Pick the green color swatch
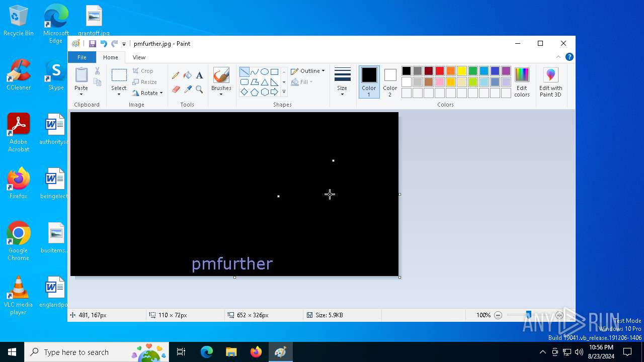The image size is (644, 362). [473, 71]
